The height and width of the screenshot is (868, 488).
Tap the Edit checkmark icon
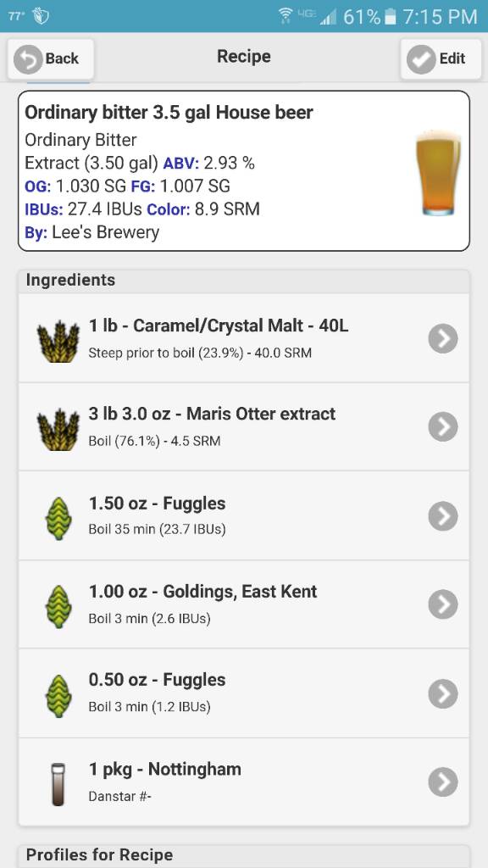[421, 58]
